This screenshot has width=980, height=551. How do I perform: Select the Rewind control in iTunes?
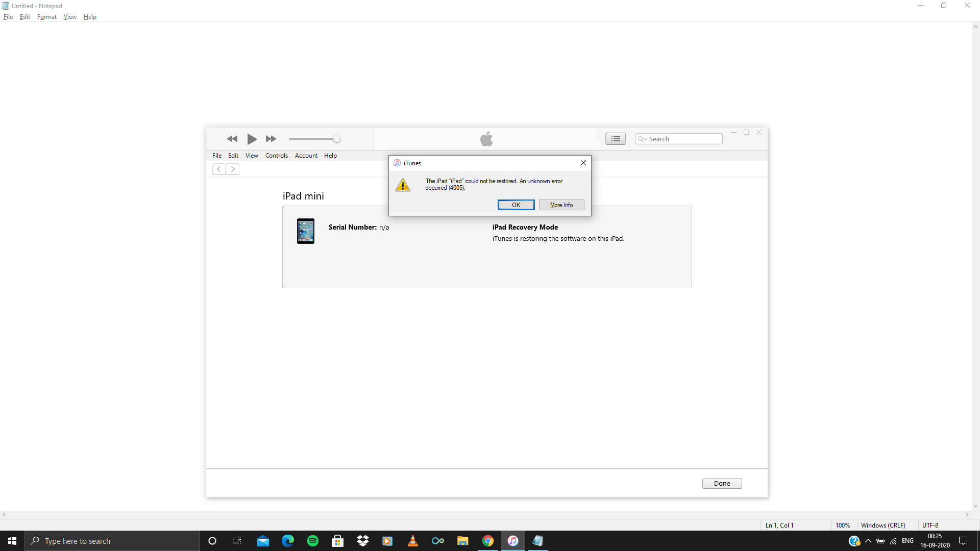click(x=232, y=139)
